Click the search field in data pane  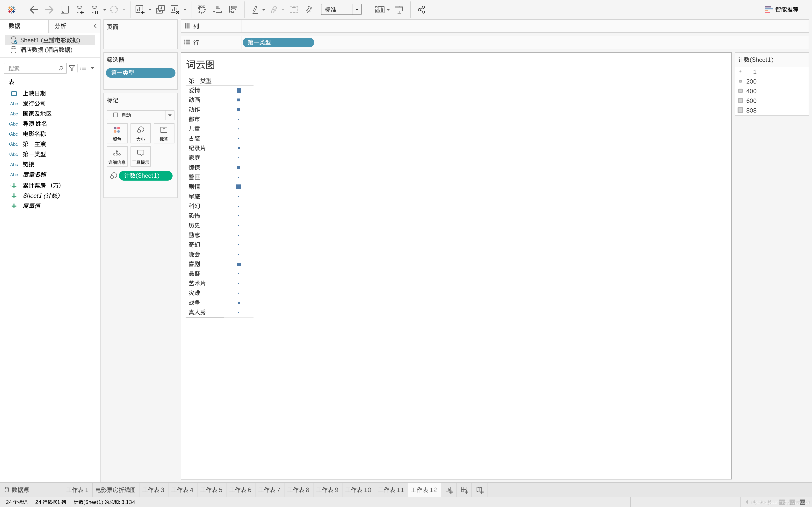pos(32,68)
